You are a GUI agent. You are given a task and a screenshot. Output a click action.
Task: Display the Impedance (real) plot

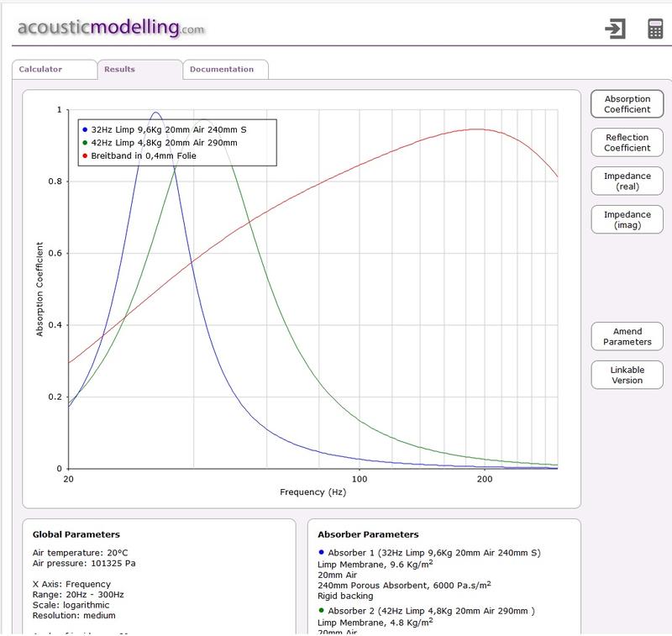627,181
